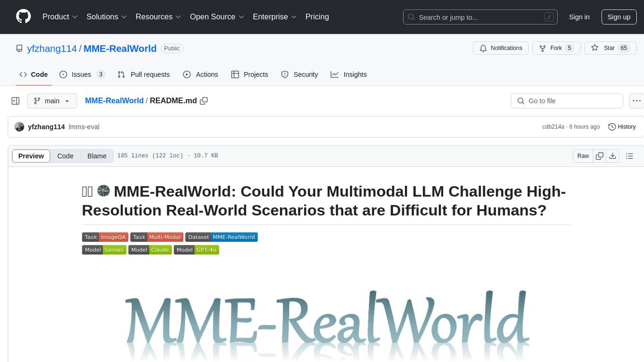Open the GitHub home logo

tap(23, 17)
